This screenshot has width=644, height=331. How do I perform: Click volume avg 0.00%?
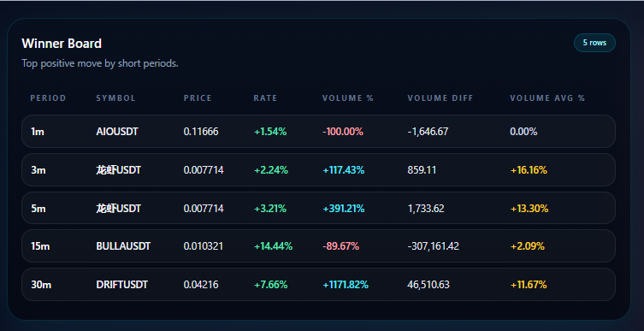tap(523, 132)
